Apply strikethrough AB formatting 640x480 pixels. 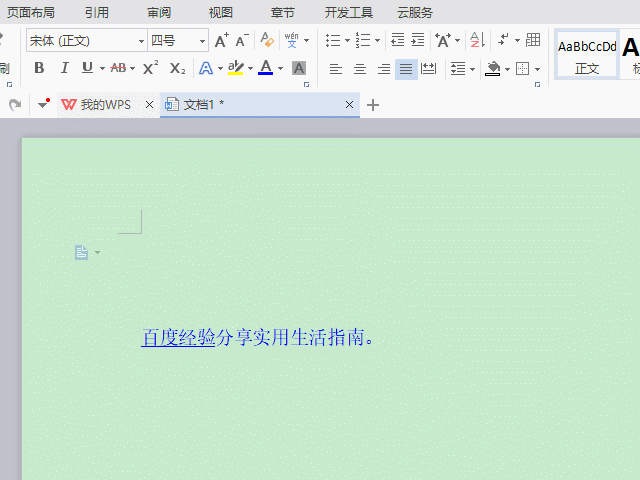pyautogui.click(x=118, y=68)
